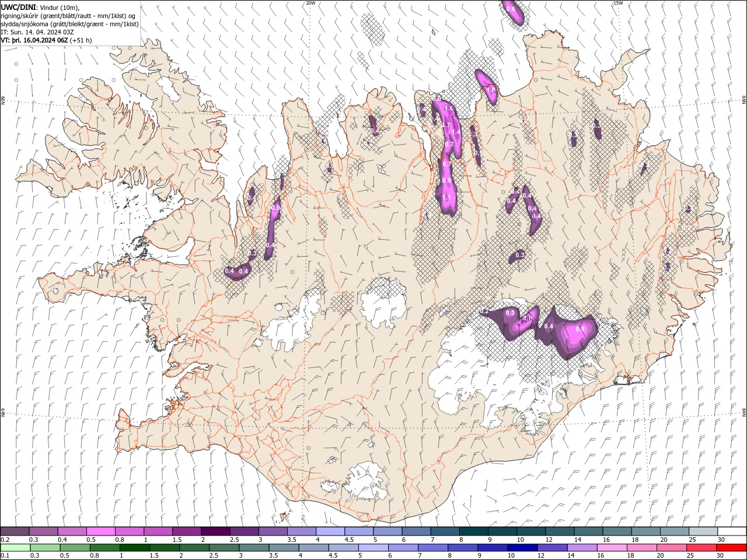Click the rain legend swatch between 1 and 1.5
The height and width of the screenshot is (560, 747).
point(135,548)
